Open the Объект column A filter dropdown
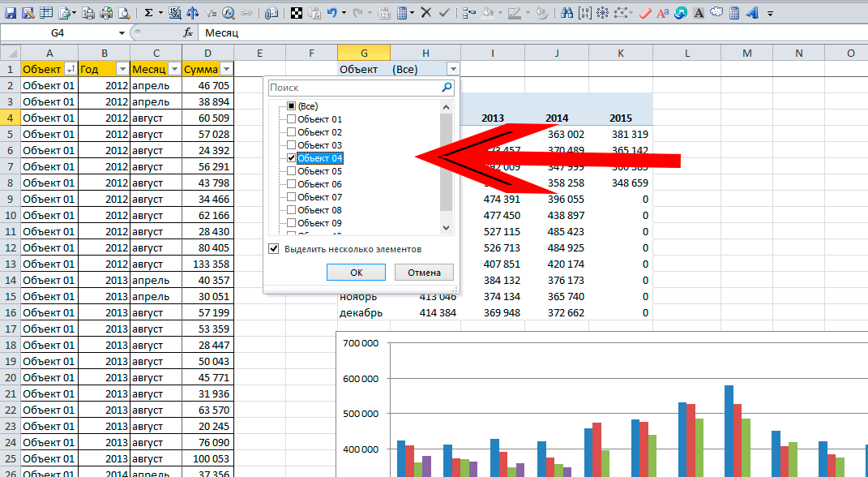Image resolution: width=868 pixels, height=477 pixels. click(71, 69)
